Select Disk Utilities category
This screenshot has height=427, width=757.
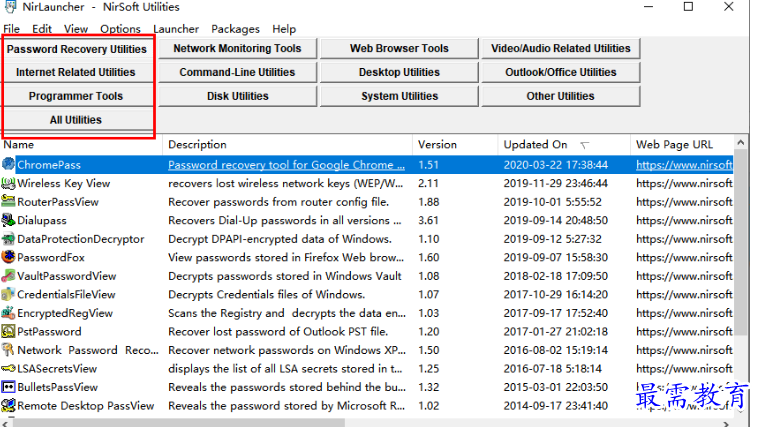click(x=238, y=96)
